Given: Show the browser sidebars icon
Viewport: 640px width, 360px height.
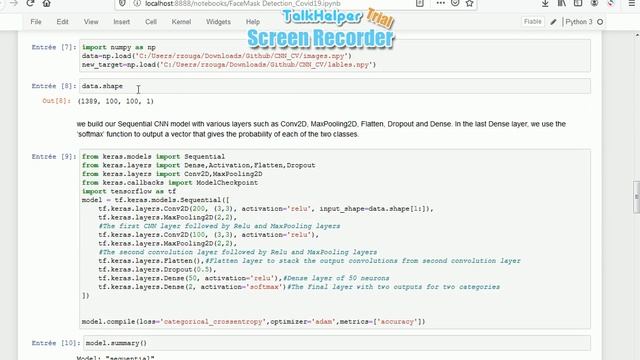Looking at the screenshot, I should 578,3.
